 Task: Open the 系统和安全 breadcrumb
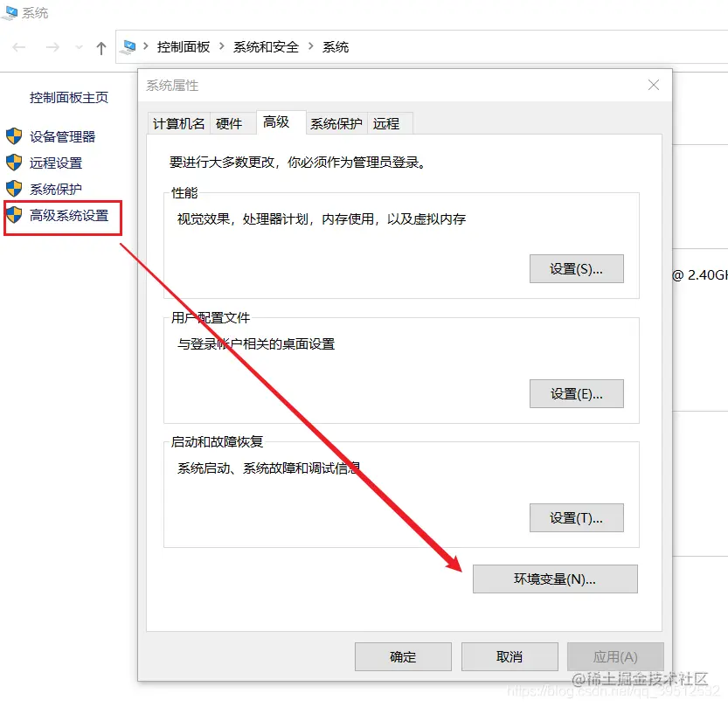pos(266,47)
